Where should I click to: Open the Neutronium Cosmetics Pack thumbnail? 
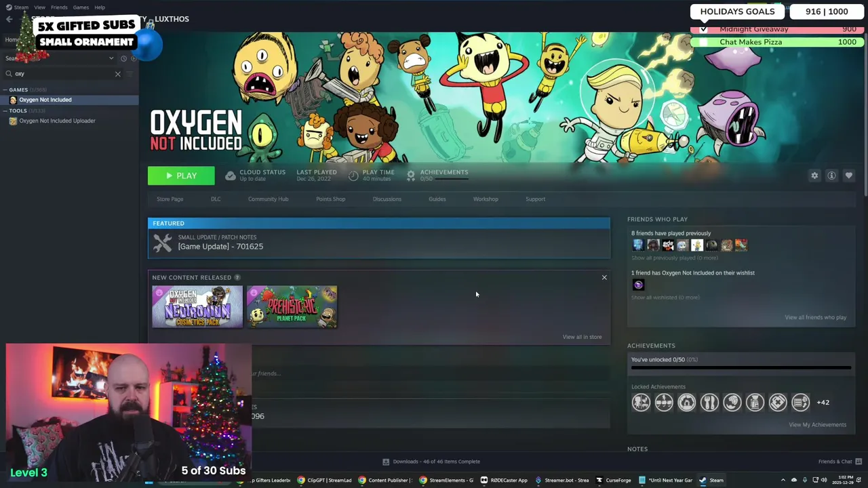[x=197, y=307]
